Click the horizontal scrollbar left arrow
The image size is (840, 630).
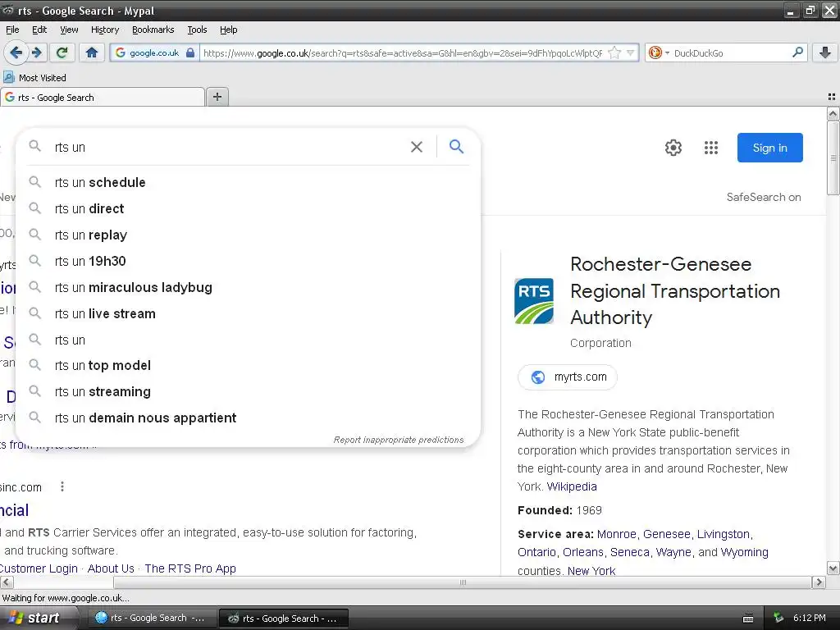pos(7,582)
